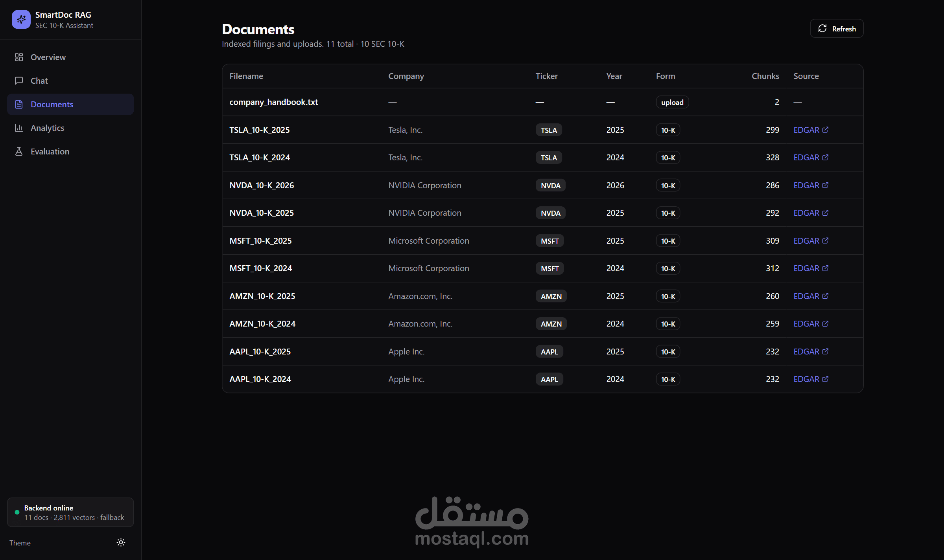The image size is (944, 560).
Task: Open the Evaluation section
Action: coord(70,152)
